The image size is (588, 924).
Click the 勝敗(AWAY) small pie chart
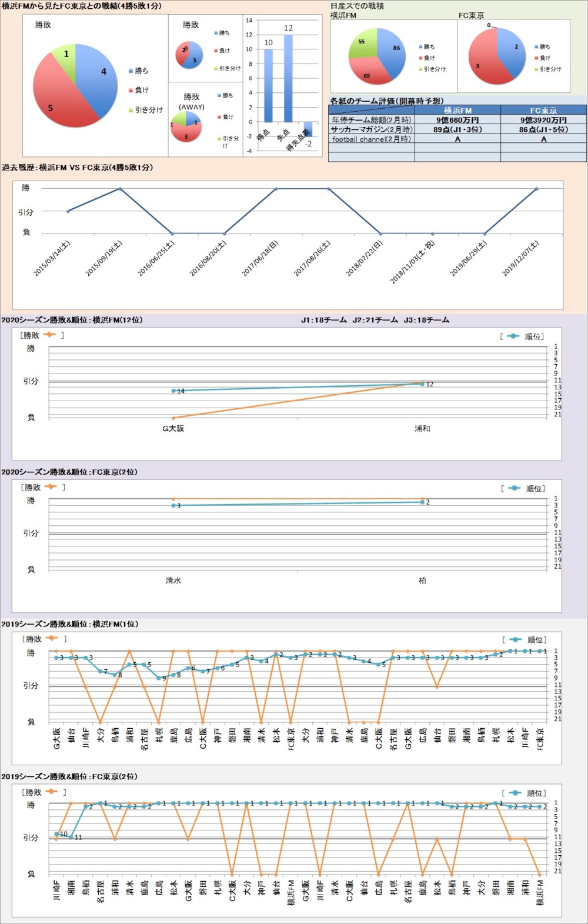point(186,128)
